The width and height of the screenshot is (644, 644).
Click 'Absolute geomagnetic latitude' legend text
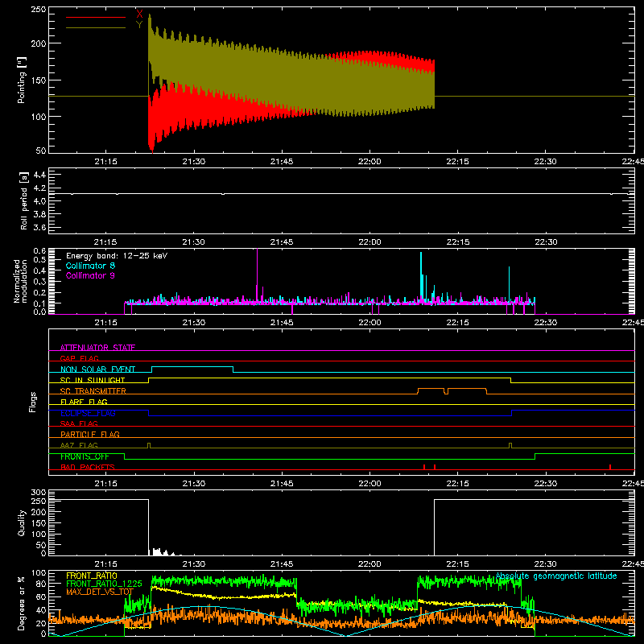click(x=556, y=576)
